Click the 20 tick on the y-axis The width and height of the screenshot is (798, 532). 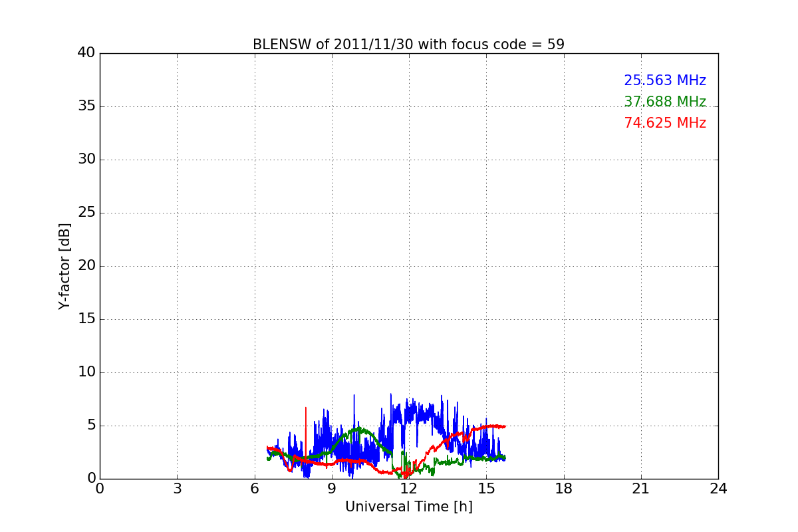tap(86, 266)
